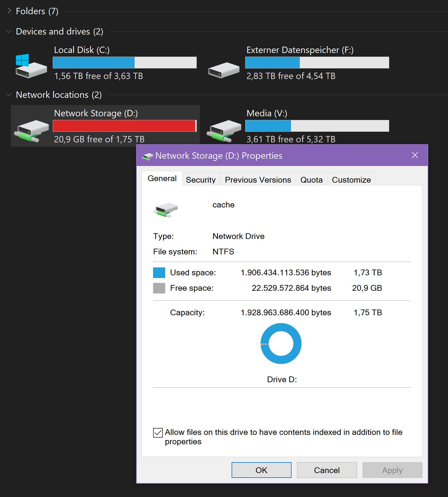Click the capacity value 1.928.963.686.400 bytes
The height and width of the screenshot is (497, 448).
[286, 313]
